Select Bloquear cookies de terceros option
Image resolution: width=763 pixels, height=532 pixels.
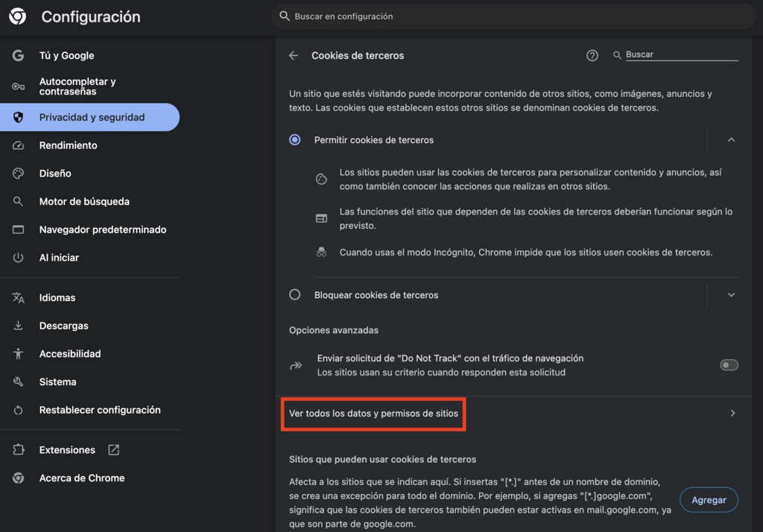click(x=294, y=294)
